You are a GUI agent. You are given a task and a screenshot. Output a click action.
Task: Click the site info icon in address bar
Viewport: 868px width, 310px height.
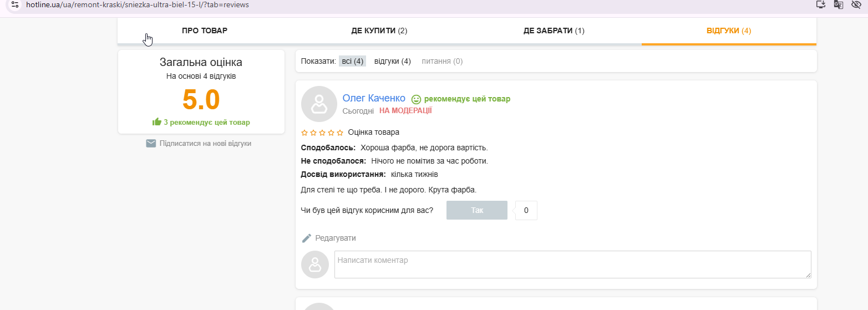coord(15,4)
